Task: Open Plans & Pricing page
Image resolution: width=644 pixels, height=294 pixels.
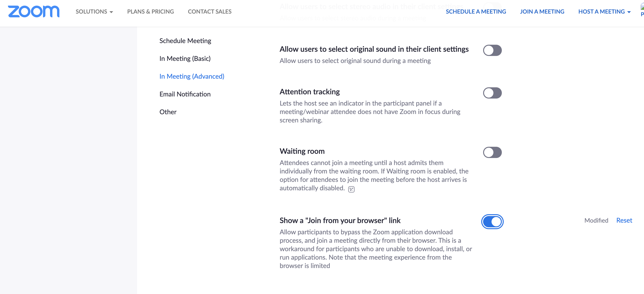Action: tap(150, 11)
